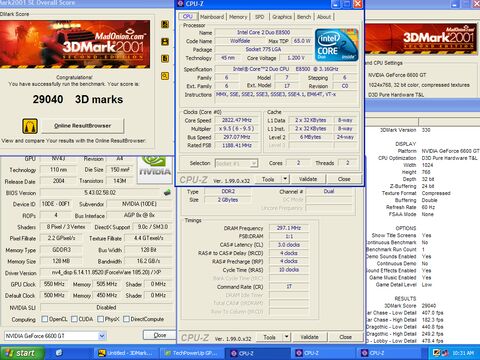This screenshot has width=480, height=360.
Task: Open the Socket selection dropdown in CPU-Z
Action: point(254,163)
